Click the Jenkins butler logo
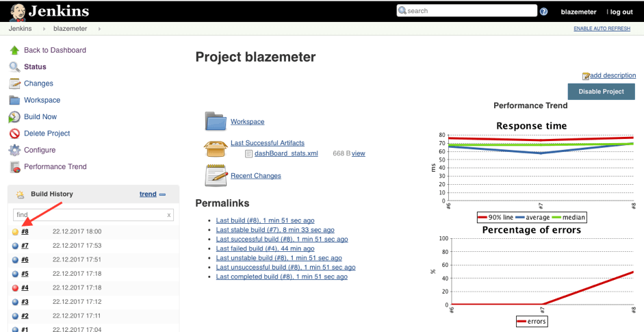Image resolution: width=644 pixels, height=332 pixels. pos(17,12)
